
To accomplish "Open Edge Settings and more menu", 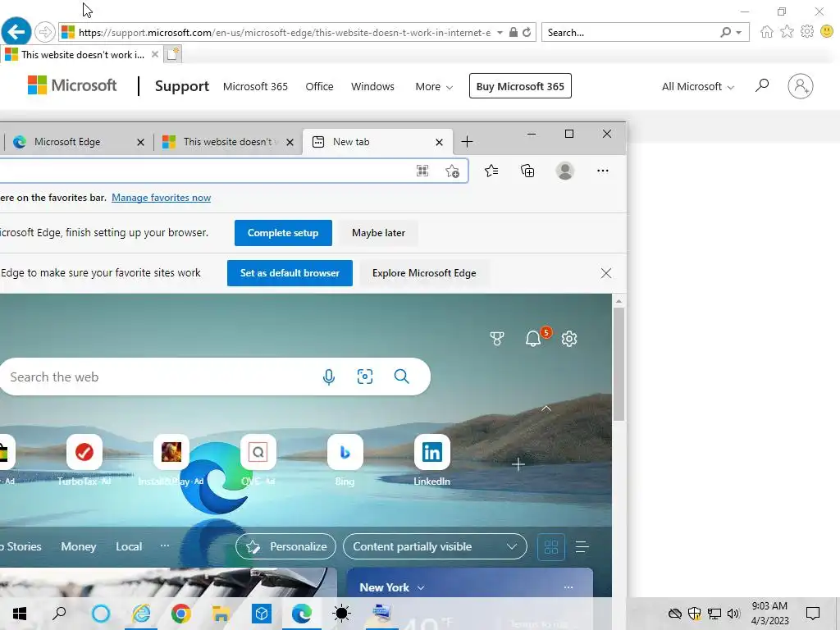I will [x=603, y=171].
